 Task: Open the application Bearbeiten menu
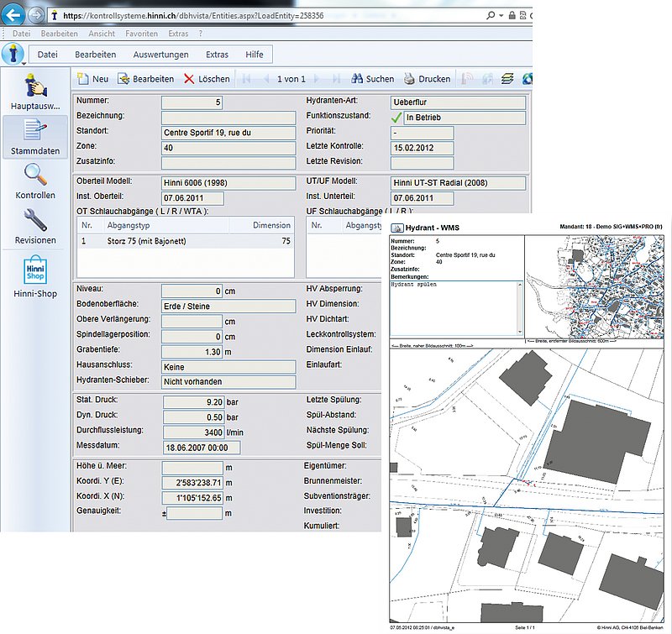pos(96,55)
